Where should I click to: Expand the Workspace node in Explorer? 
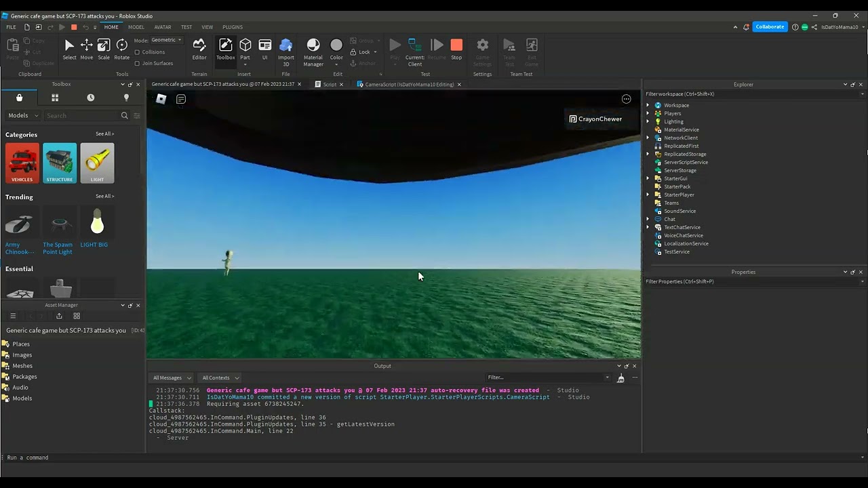pyautogui.click(x=648, y=106)
